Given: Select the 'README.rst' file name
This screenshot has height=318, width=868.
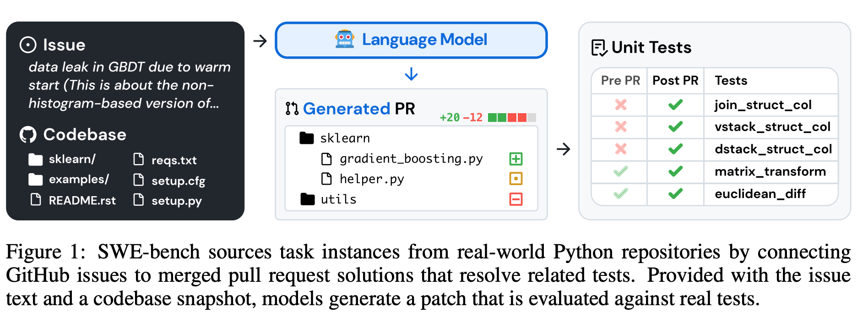Looking at the screenshot, I should pos(82,200).
